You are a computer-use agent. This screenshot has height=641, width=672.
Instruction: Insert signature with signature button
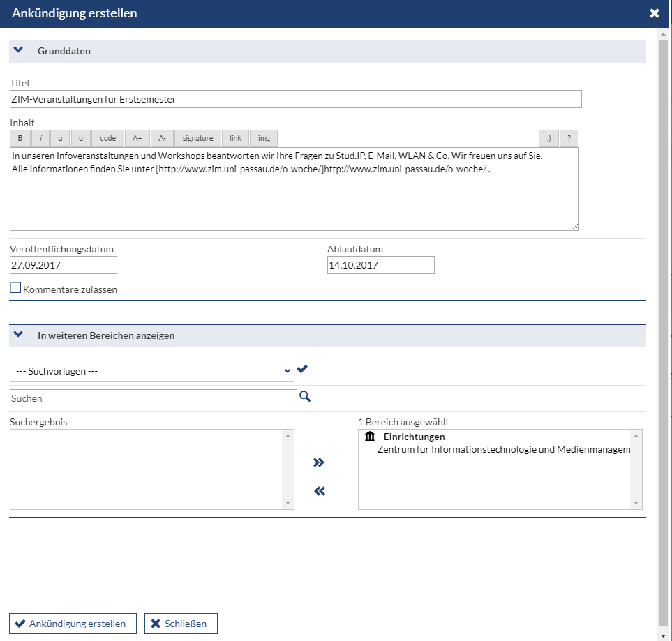(x=197, y=138)
